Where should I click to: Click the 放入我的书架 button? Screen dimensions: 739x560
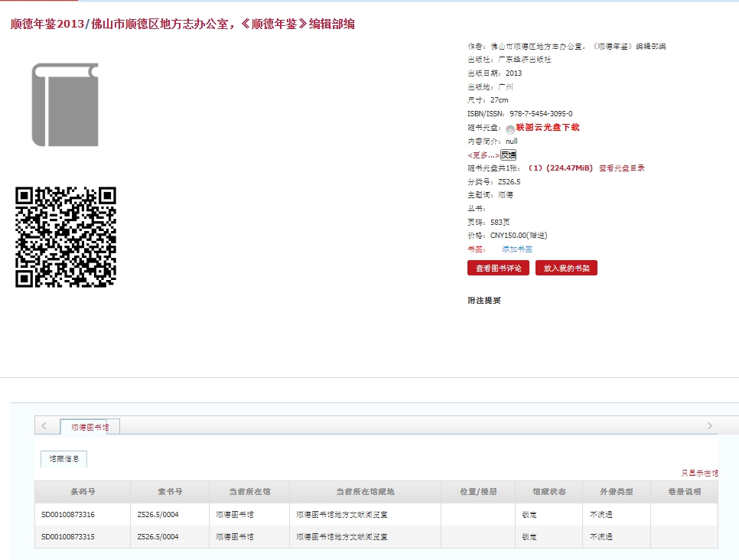click(566, 268)
